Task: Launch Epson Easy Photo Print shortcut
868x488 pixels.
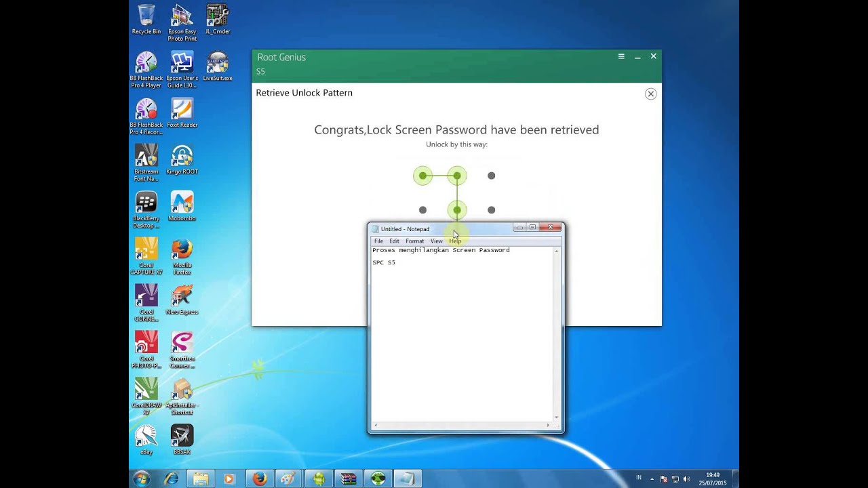Action: pos(182,23)
